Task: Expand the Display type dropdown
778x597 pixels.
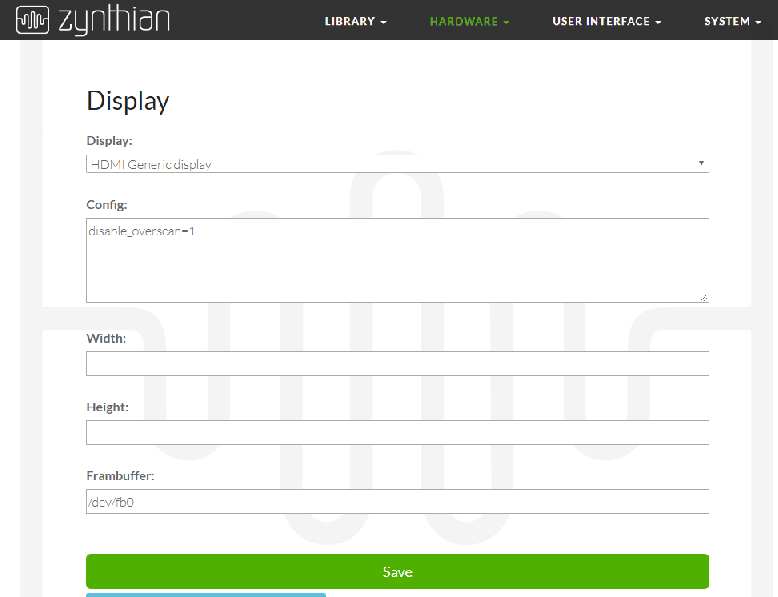Action: (397, 164)
